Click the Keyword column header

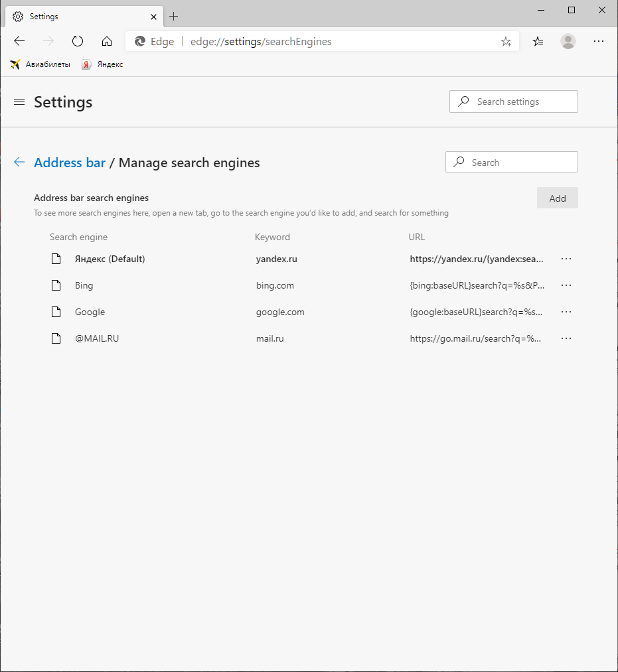(x=272, y=237)
